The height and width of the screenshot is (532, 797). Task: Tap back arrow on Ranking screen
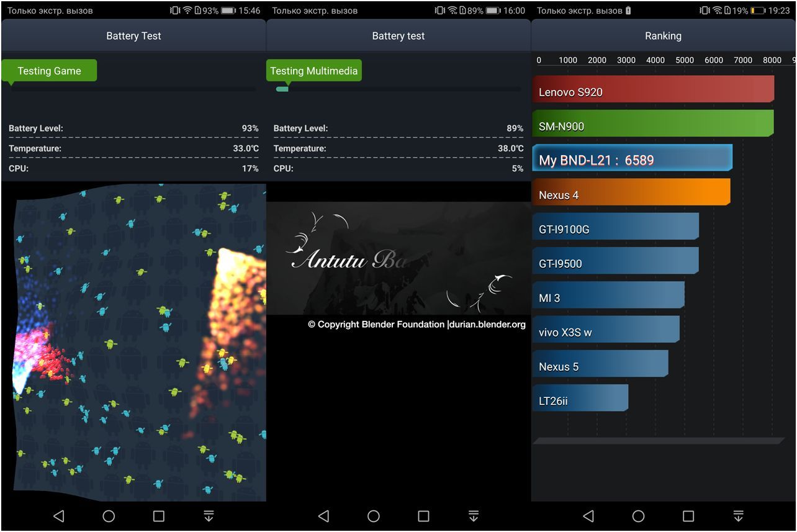pyautogui.click(x=588, y=516)
